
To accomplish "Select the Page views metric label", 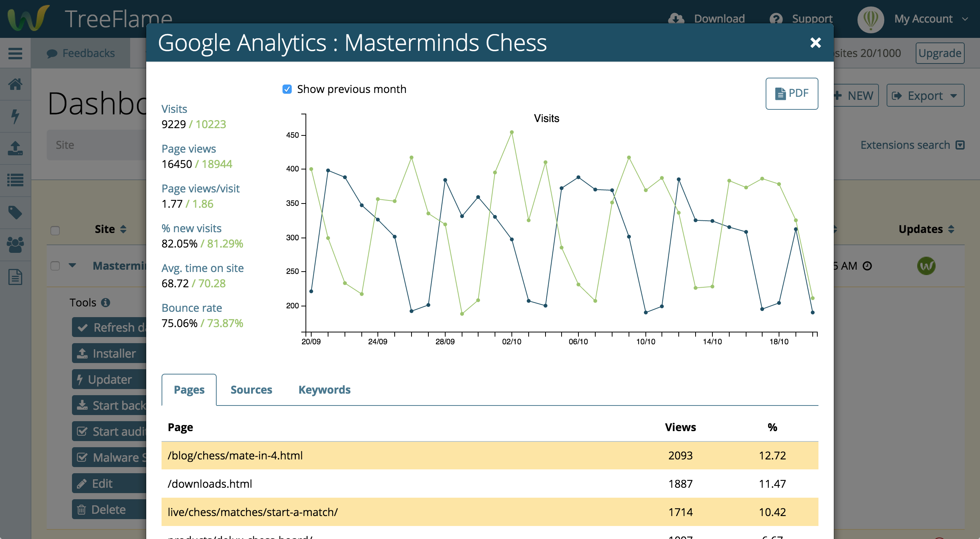I will (x=189, y=149).
